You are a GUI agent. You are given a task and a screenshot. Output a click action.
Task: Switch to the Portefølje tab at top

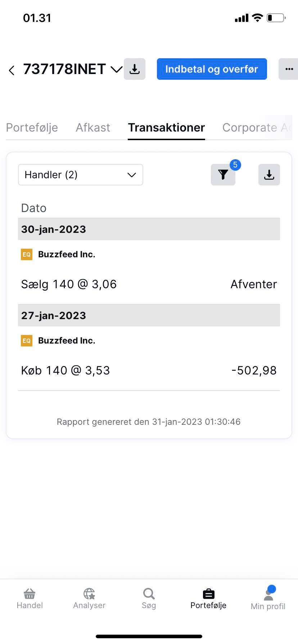[x=32, y=128]
